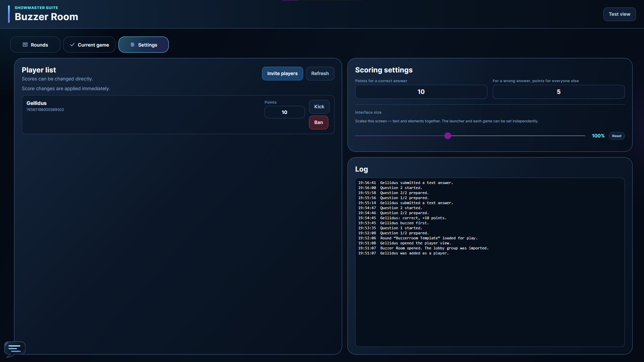Click Invite players button
Screen dimensions: 644x362
point(282,73)
